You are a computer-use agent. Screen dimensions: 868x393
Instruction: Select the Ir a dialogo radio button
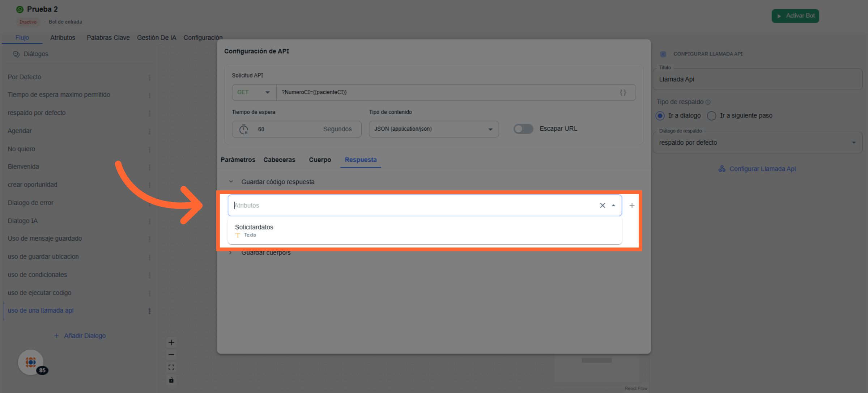(660, 116)
